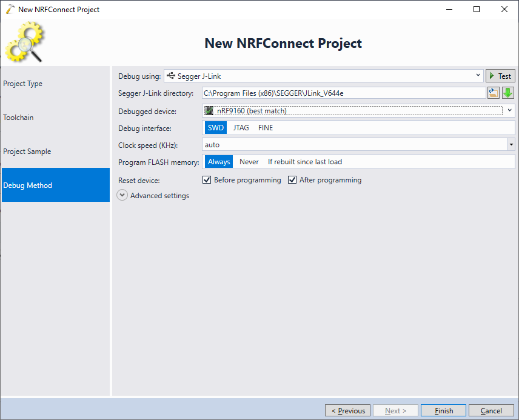Select FINE debug interface
This screenshot has width=519, height=420.
point(266,128)
